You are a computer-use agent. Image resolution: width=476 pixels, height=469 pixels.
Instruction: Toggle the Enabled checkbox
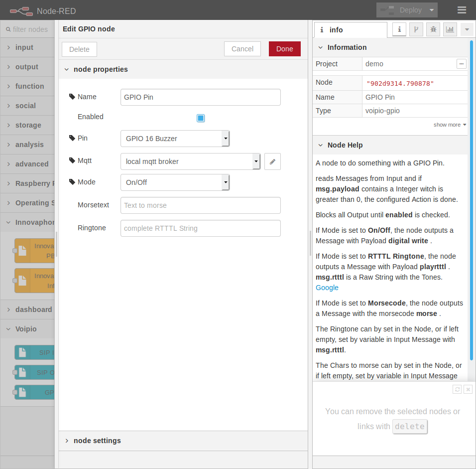(x=201, y=118)
